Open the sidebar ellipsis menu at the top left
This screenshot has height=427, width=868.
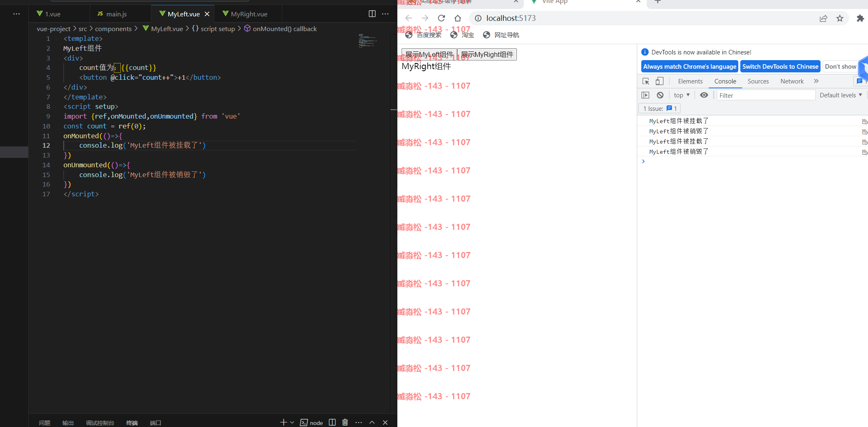16,14
